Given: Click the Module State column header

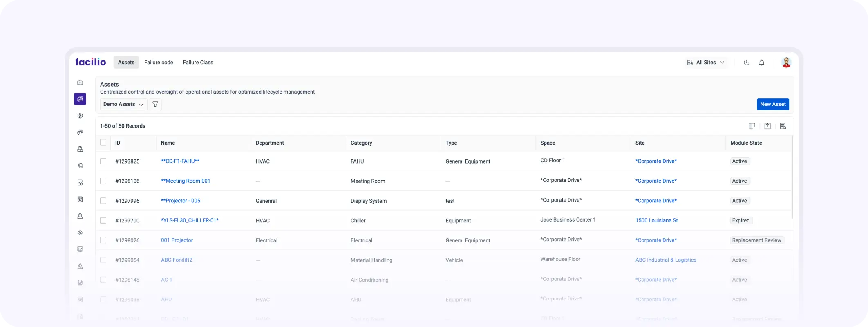Looking at the screenshot, I should pos(746,143).
